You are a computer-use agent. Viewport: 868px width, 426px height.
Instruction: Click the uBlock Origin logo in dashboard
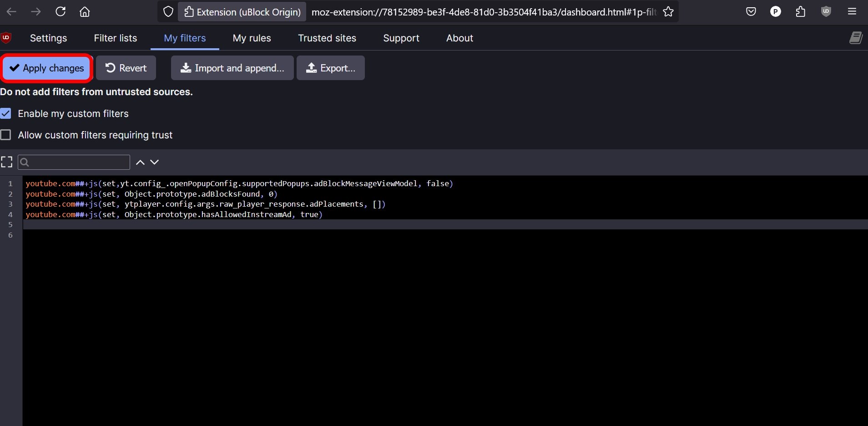tap(6, 38)
